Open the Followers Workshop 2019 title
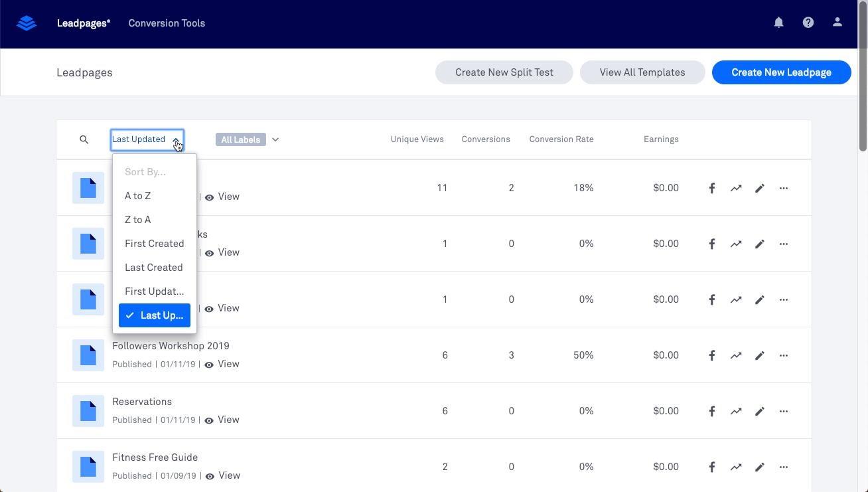The width and height of the screenshot is (868, 492). pyautogui.click(x=171, y=346)
